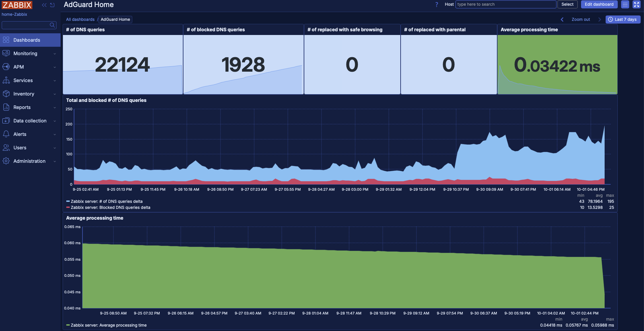This screenshot has height=331, width=644.
Task: Open the dashboard actions hamburger menu
Action: pos(625,4)
